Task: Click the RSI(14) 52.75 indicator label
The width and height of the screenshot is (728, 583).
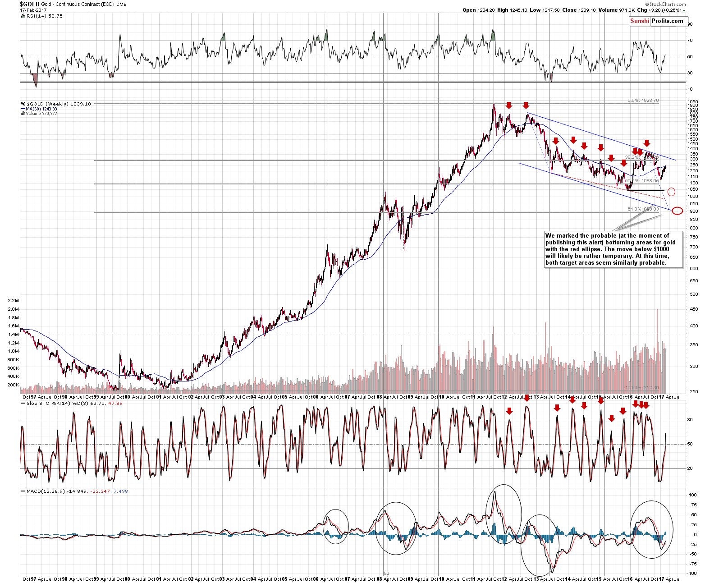Action: (x=45, y=16)
